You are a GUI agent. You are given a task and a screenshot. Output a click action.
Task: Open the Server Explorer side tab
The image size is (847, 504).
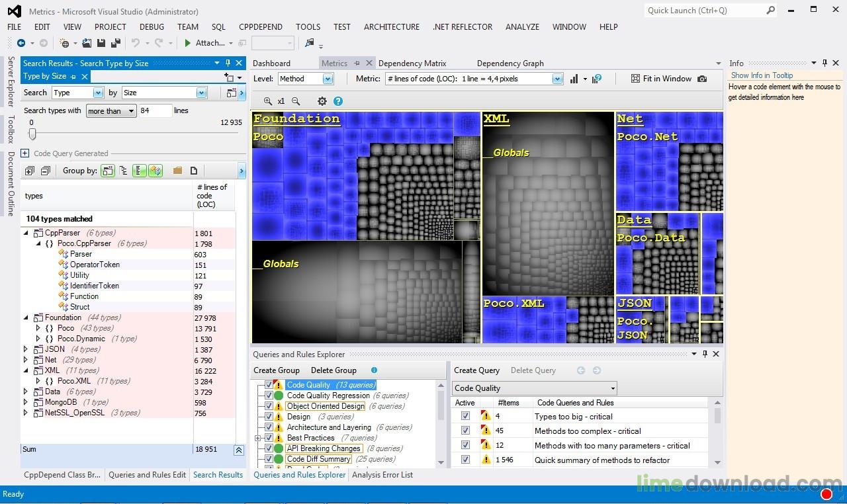(x=11, y=81)
